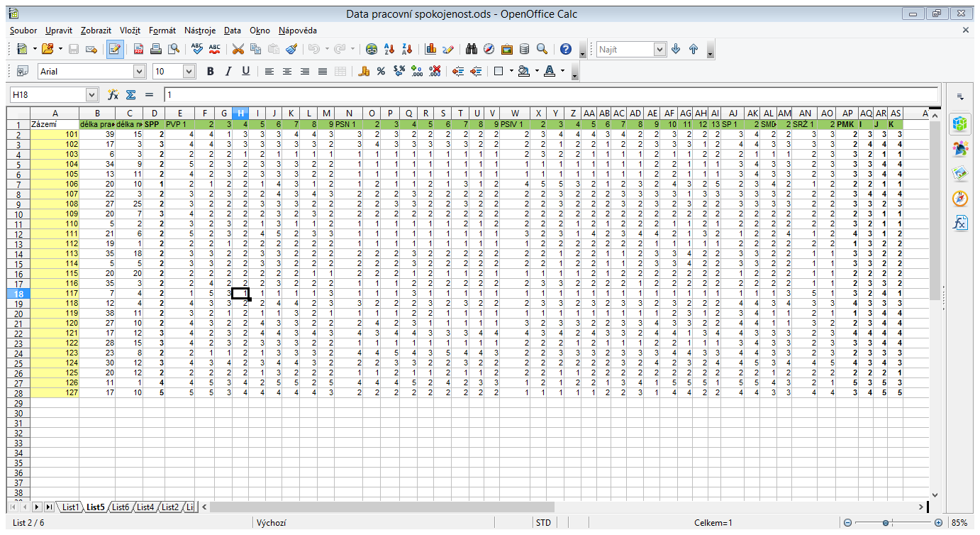The width and height of the screenshot is (980, 535).
Task: Add decimal place icon
Action: click(x=417, y=71)
